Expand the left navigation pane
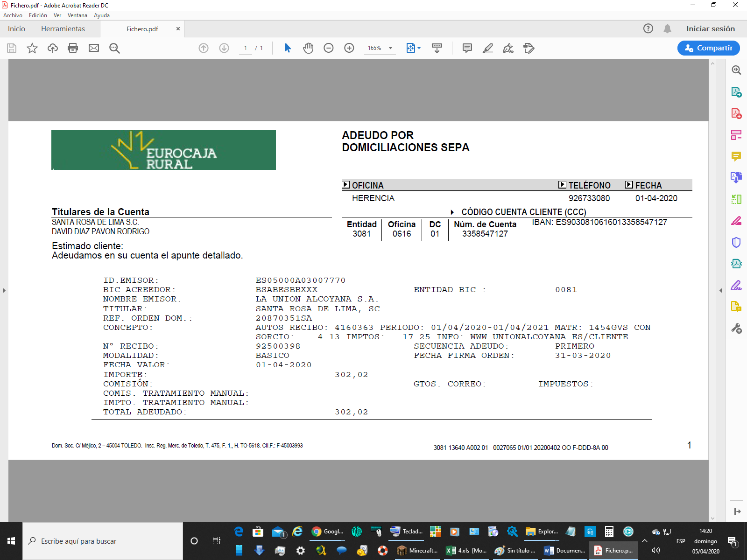This screenshot has width=747, height=560. (x=4, y=290)
